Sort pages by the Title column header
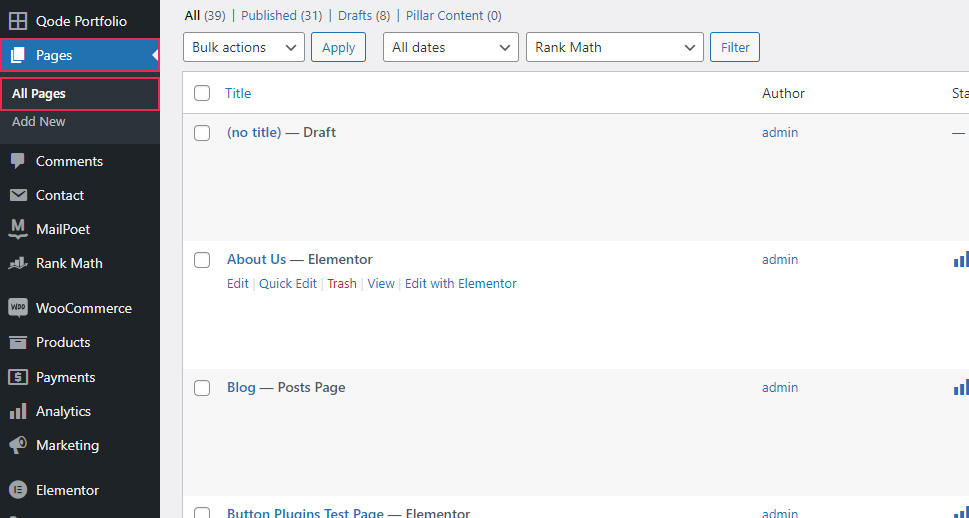 (x=238, y=93)
